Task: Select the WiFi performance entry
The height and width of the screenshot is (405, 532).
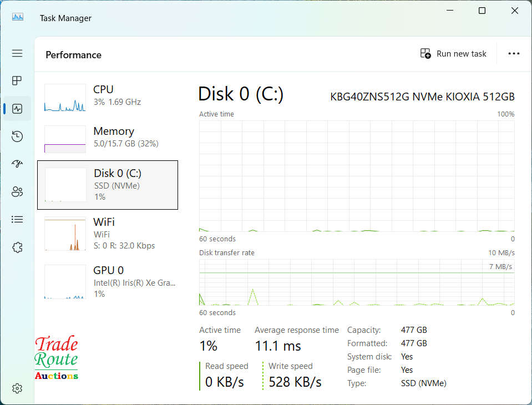Action: (x=108, y=233)
